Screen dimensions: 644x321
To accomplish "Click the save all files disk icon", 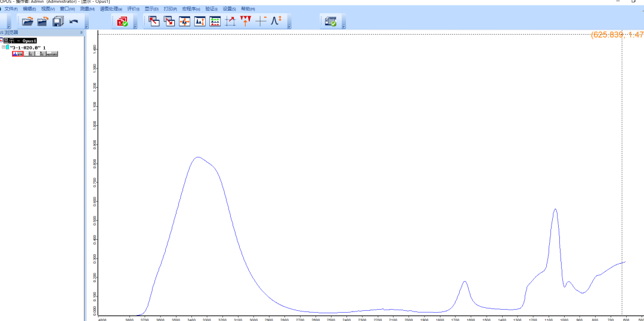I will point(58,21).
